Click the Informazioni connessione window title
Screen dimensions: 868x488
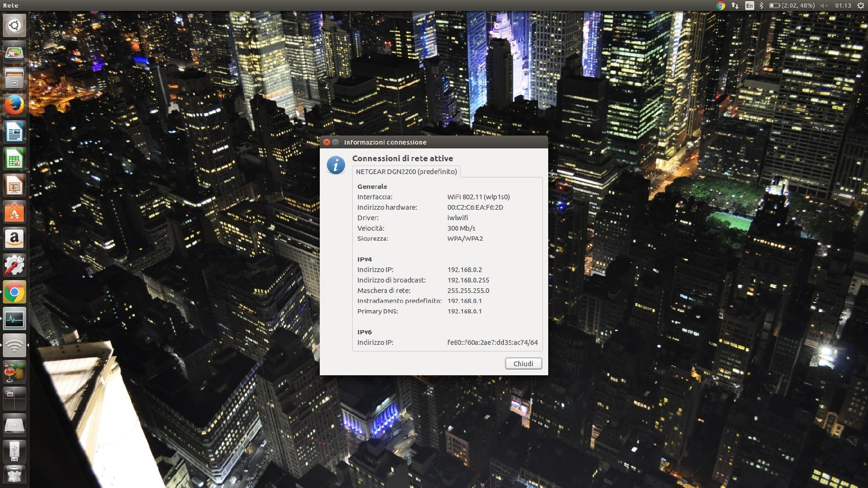[x=385, y=142]
